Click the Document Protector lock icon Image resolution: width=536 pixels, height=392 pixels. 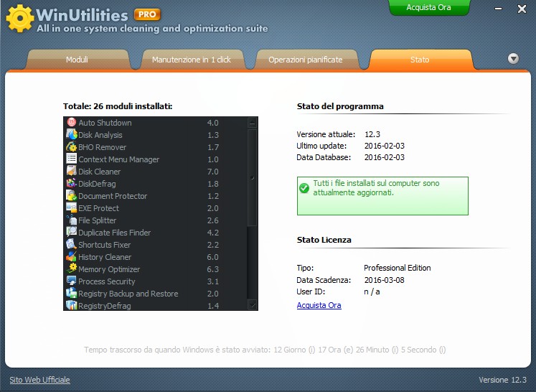[72, 195]
